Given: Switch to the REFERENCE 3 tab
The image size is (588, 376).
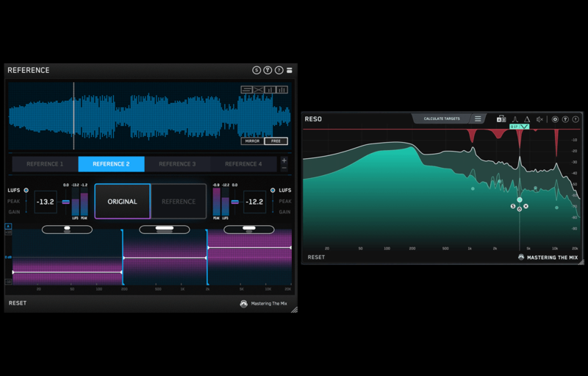Looking at the screenshot, I should pyautogui.click(x=177, y=164).
